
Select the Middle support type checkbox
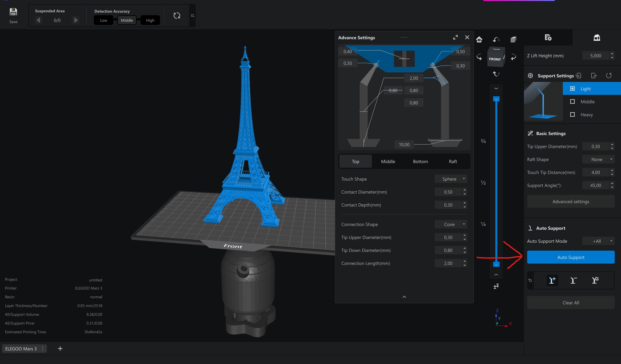point(572,101)
